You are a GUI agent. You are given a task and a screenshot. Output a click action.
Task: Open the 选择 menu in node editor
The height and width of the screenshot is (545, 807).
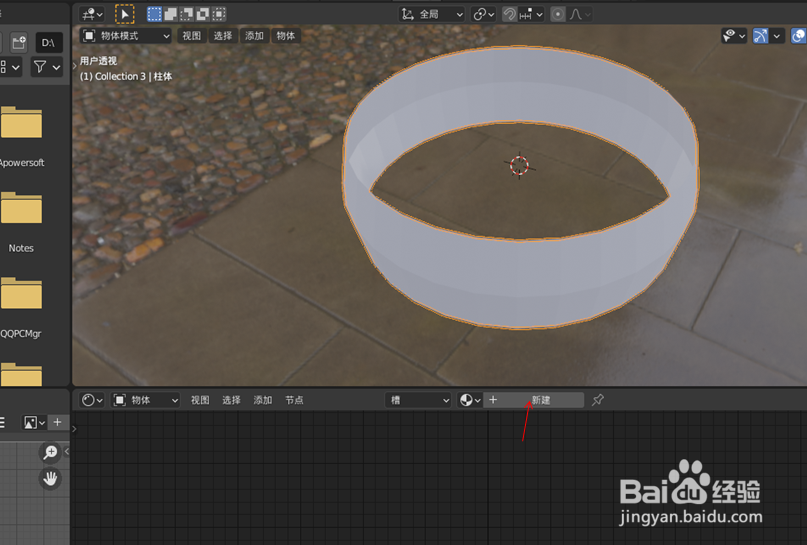pos(232,400)
